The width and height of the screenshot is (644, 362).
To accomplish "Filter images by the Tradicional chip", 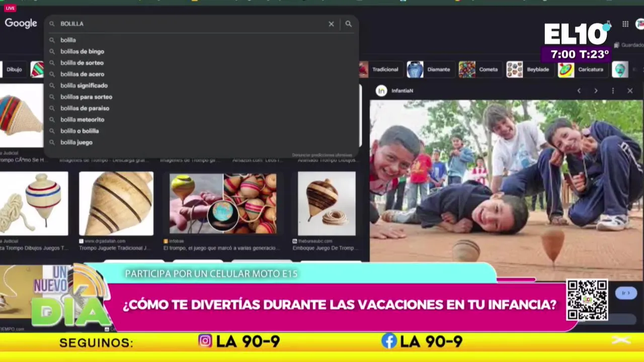I will tap(380, 69).
